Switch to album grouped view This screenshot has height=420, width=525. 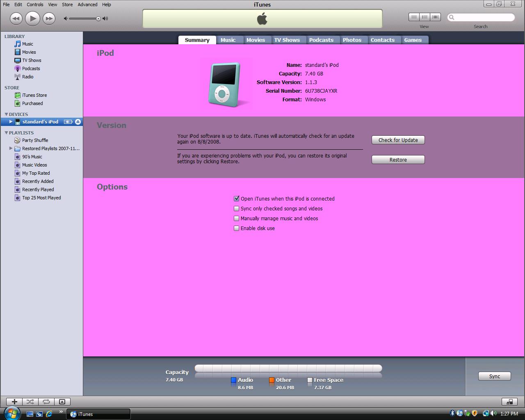[x=425, y=17]
